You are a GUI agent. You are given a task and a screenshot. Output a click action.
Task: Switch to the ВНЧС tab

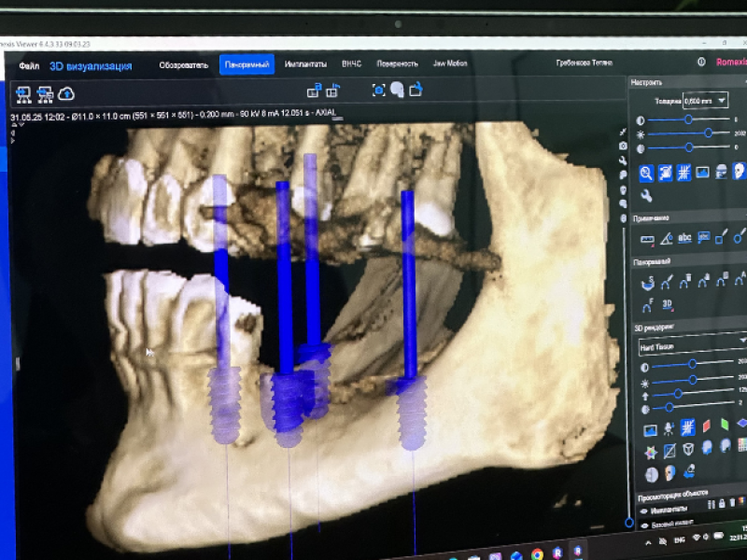[x=352, y=63]
